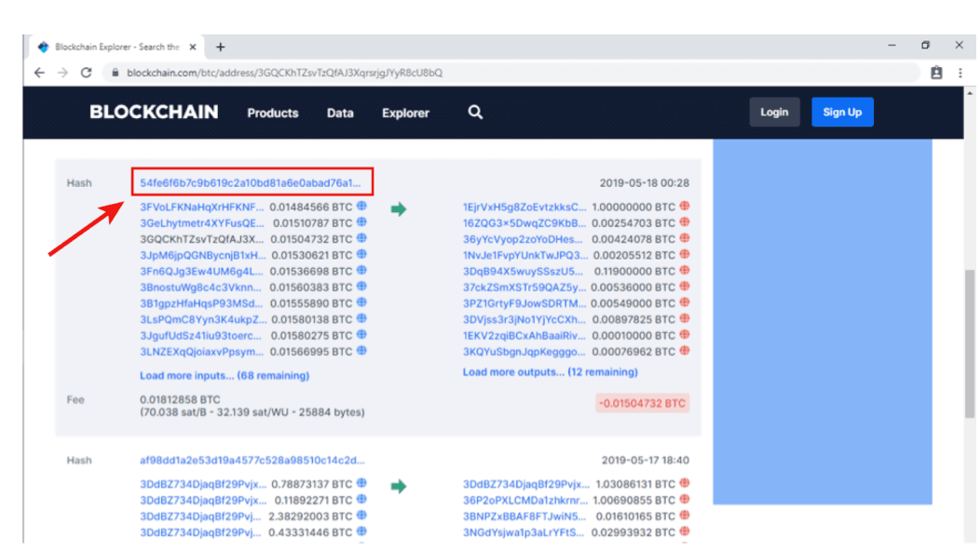Open transaction hash 54fe6f6b7c9b619c2a10bd81a6e0abad76a1
Screen dimensions: 980x551
pos(250,183)
